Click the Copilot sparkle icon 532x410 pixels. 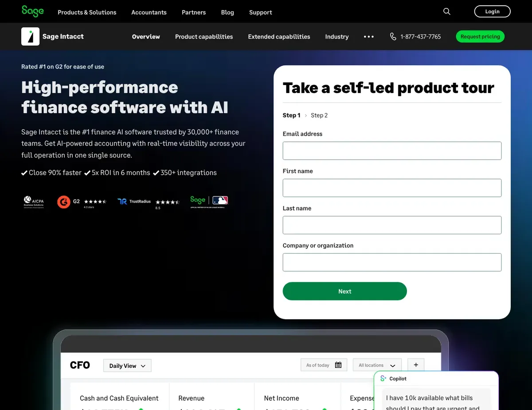(x=383, y=379)
